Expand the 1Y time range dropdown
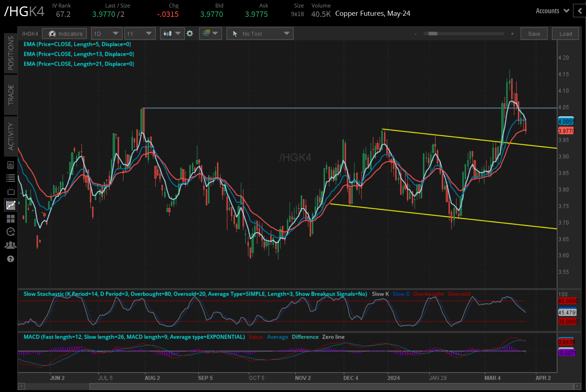Image resolution: width=586 pixels, height=392 pixels. [139, 34]
